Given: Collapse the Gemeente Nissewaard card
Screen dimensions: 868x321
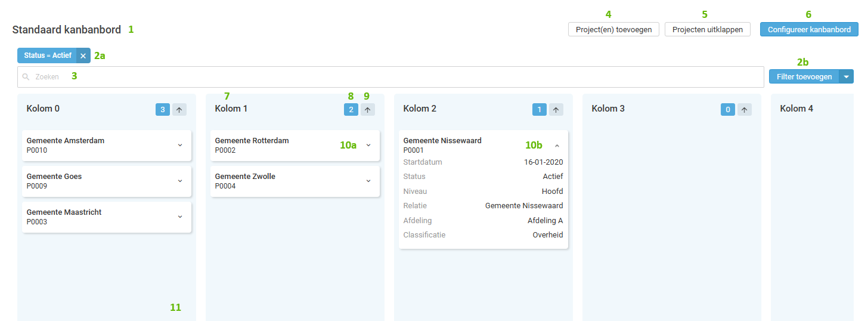Looking at the screenshot, I should point(557,146).
